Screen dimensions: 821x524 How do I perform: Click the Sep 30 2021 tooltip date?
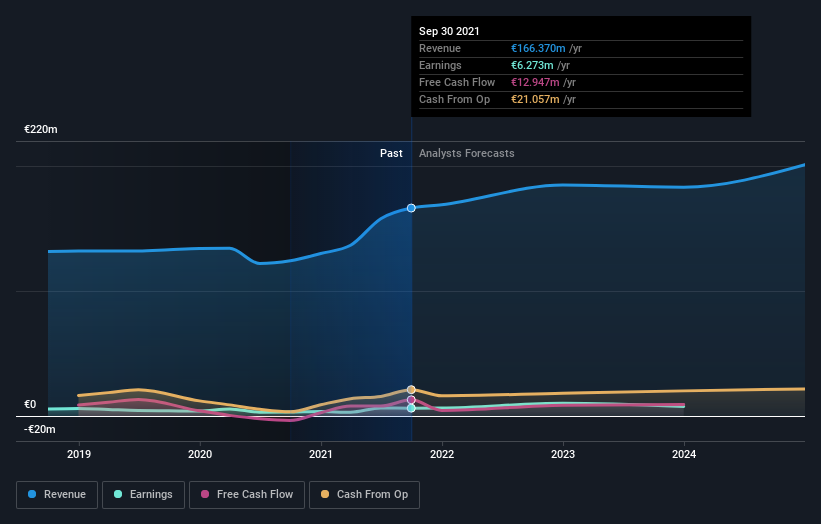pyautogui.click(x=449, y=31)
